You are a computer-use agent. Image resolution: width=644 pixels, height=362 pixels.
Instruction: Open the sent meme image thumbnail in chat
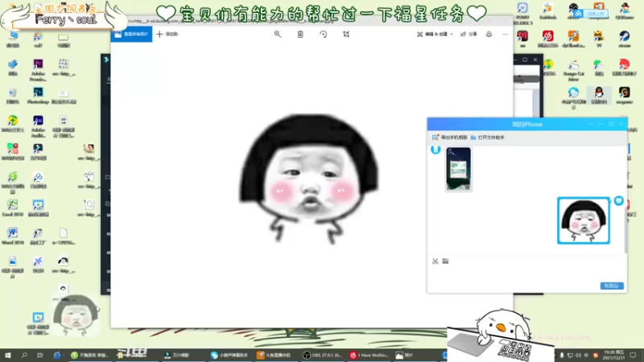click(583, 220)
